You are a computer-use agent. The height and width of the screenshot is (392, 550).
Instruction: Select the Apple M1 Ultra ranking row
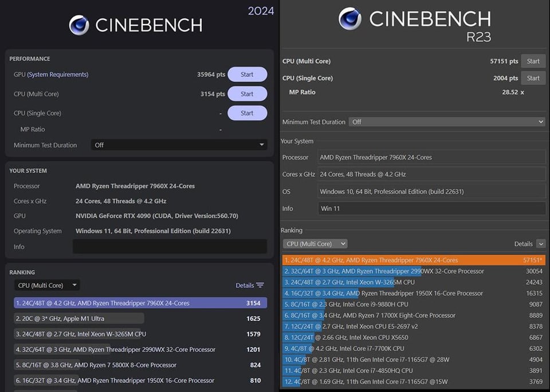coord(140,318)
